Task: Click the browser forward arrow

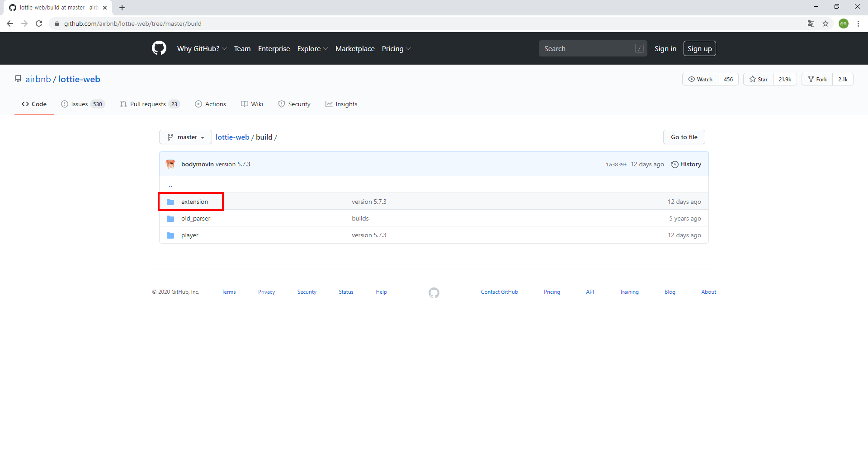Action: point(24,23)
